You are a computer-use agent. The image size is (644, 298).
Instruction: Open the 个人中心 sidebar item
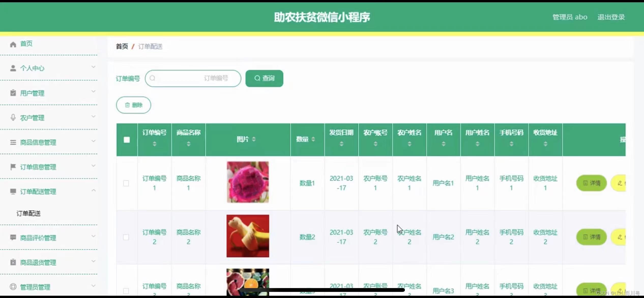click(32, 68)
